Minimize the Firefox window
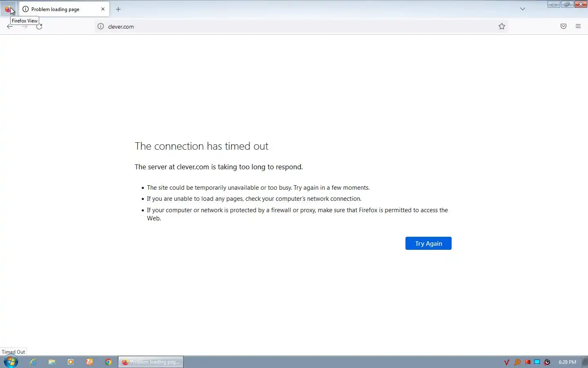 pyautogui.click(x=554, y=4)
